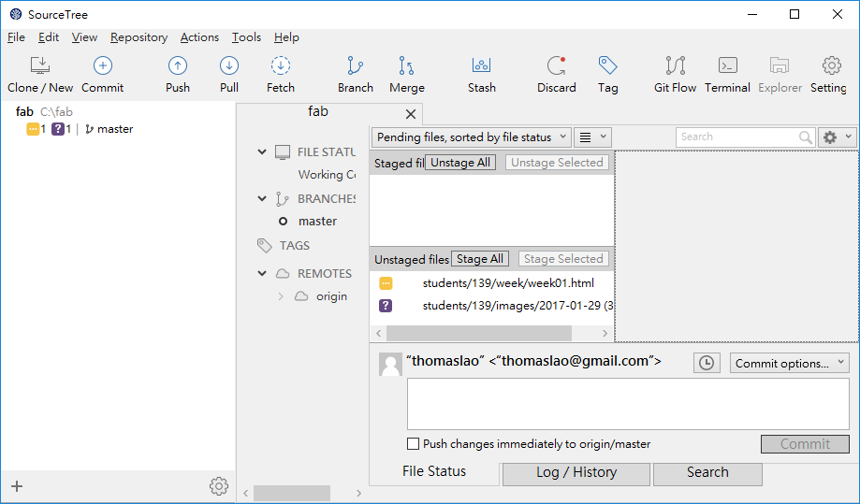Click the Explorer toolbar icon
Viewport: 860px width, 504px height.
[780, 65]
